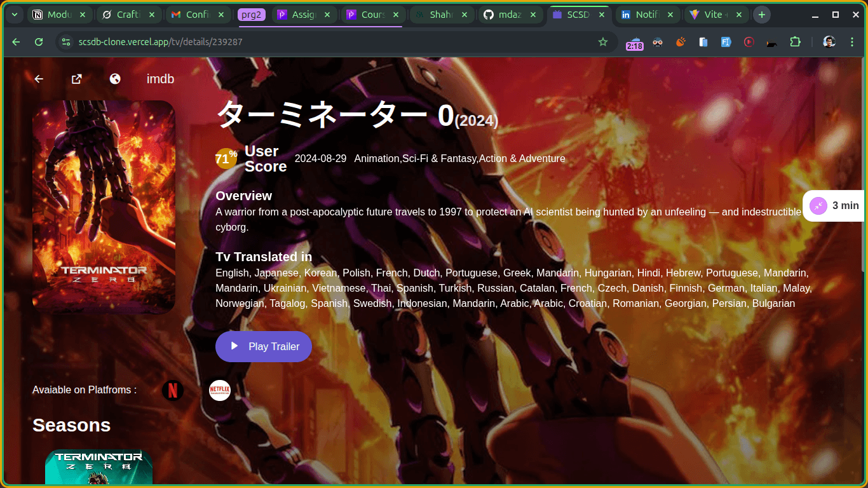Viewport: 868px width, 488px height.
Task: Close the Modu tab
Action: pos(83,15)
